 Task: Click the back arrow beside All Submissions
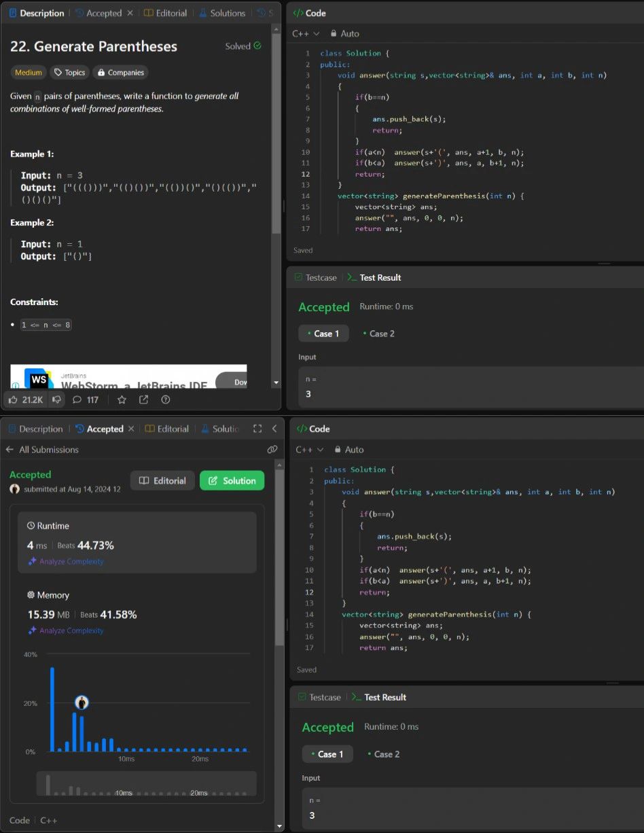[x=10, y=449]
